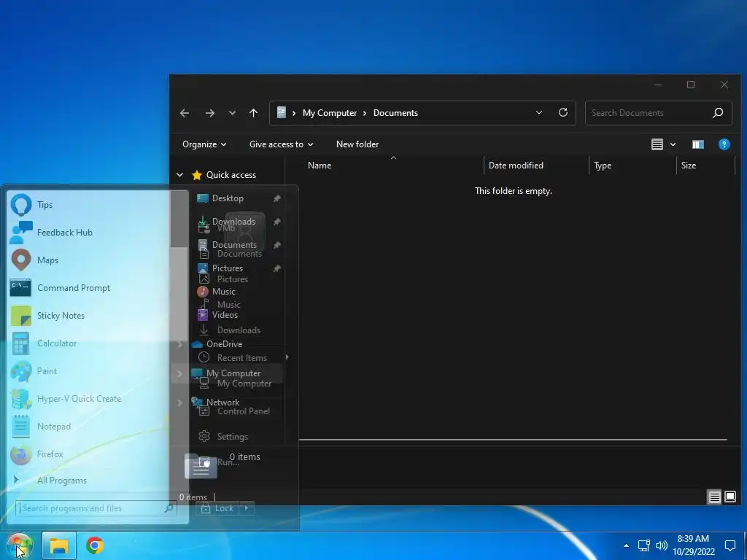
Task: Open the arrow next to Lock button
Action: click(x=247, y=508)
